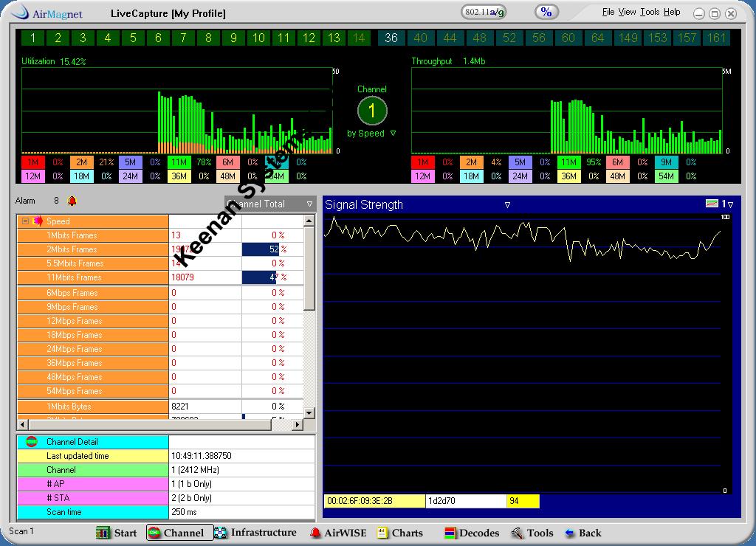This screenshot has width=756, height=546.
Task: Click the Start screen icon in bottom navigation
Action: pyautogui.click(x=103, y=533)
